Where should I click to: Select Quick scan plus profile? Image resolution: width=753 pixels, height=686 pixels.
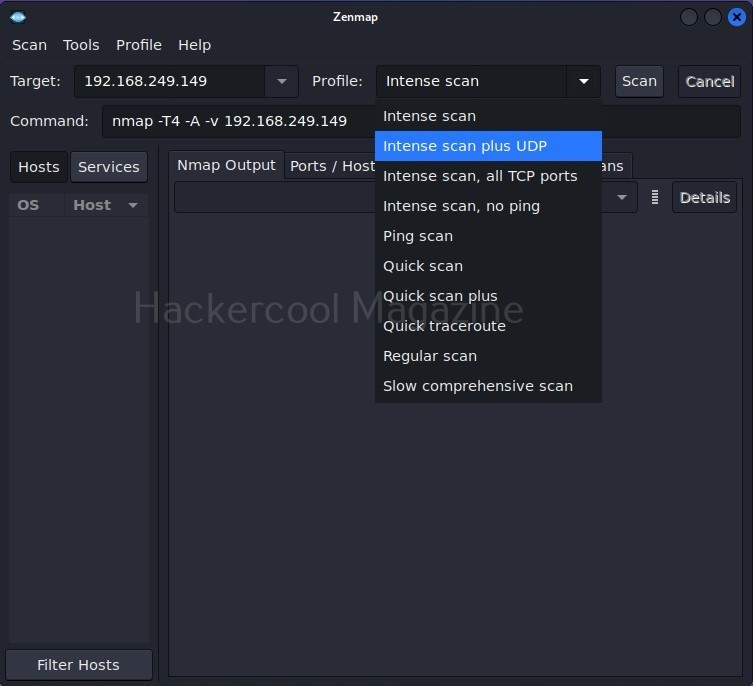pos(488,296)
